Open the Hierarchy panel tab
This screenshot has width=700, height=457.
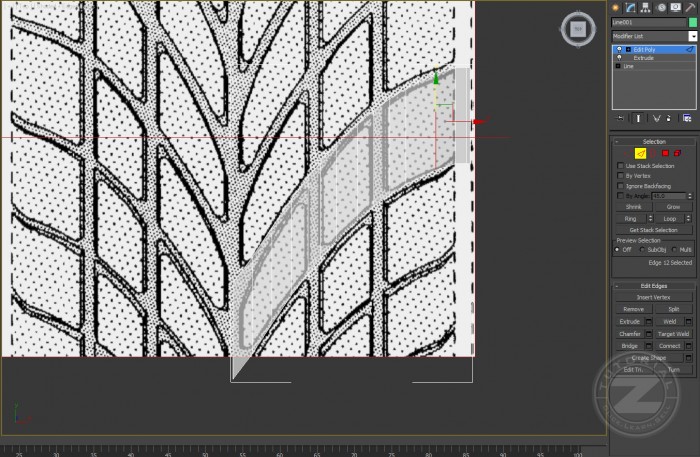[646, 7]
